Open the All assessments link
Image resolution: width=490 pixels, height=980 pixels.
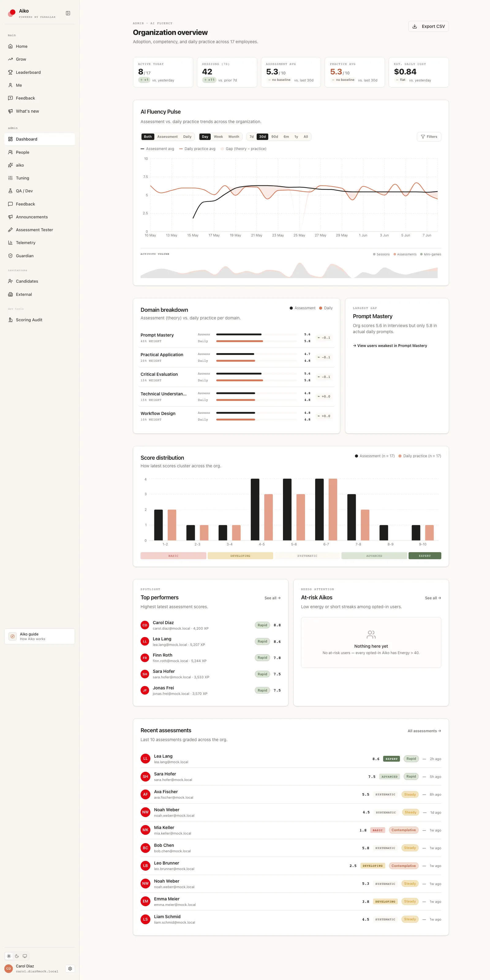(424, 731)
